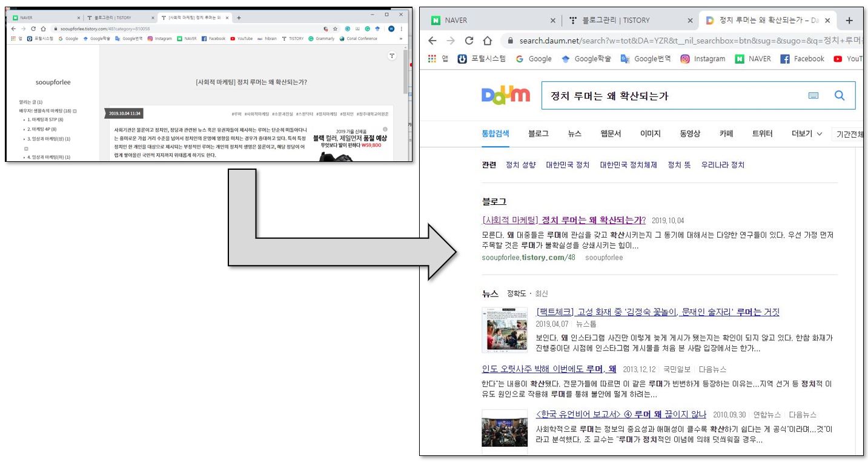Screen dimensions: 868x462
Task: Open 알리는 글 (1) in blog sidebar
Action: tap(30, 102)
